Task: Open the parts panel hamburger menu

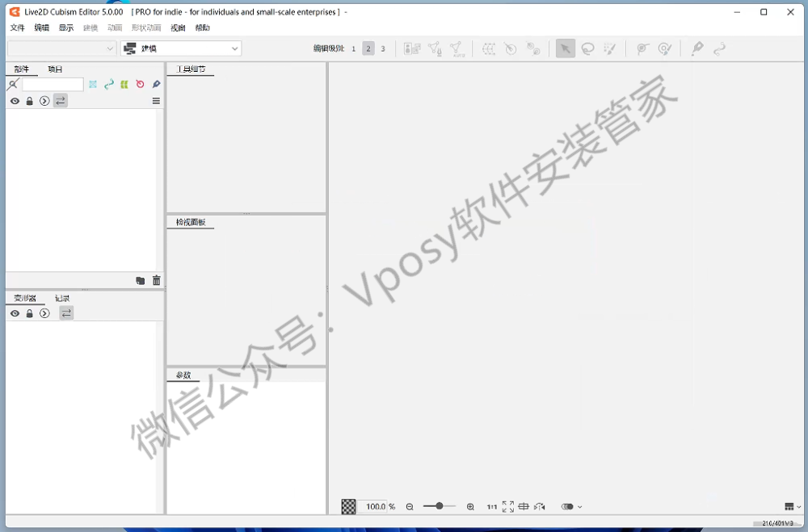Action: [x=156, y=101]
